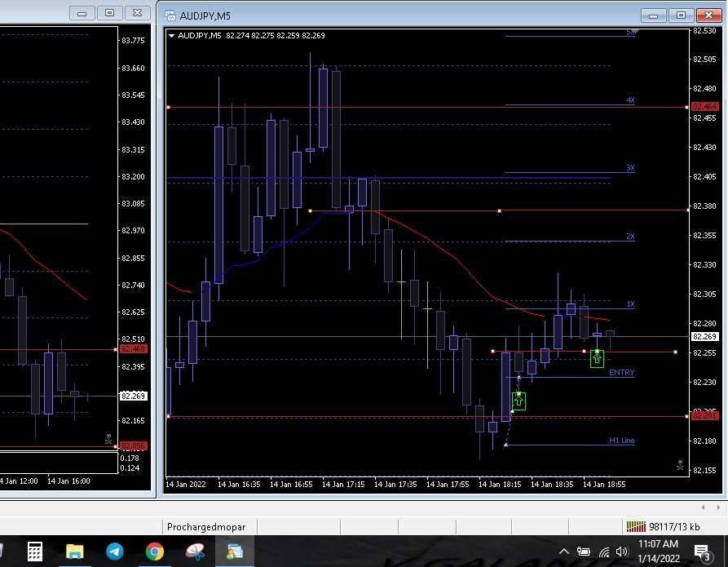Open the Calculator app in taskbar
728x567 pixels.
tap(34, 551)
